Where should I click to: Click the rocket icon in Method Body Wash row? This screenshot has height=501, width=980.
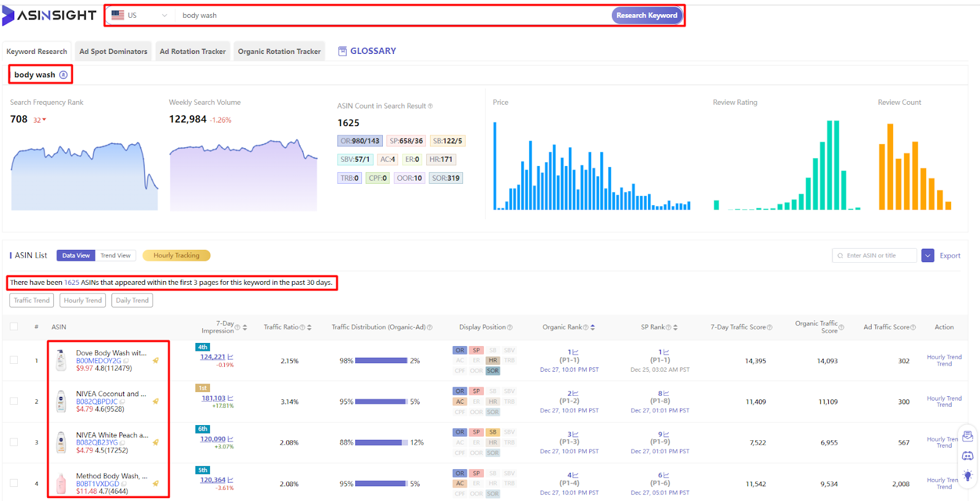[156, 483]
